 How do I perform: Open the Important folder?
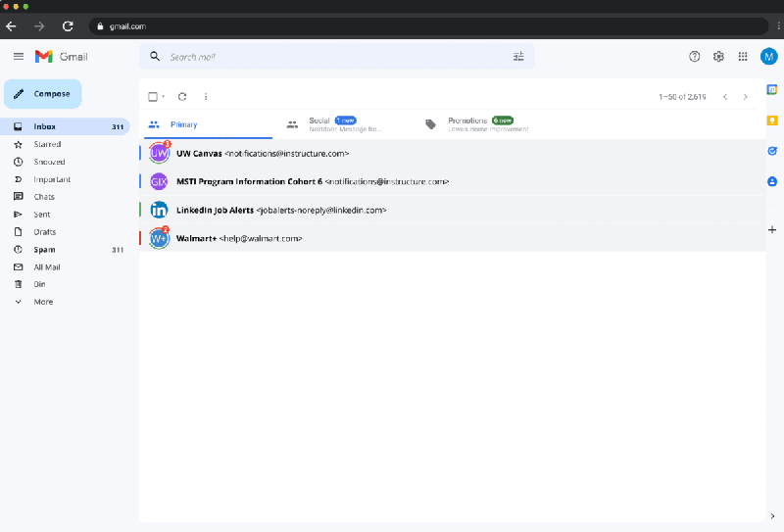[65, 179]
